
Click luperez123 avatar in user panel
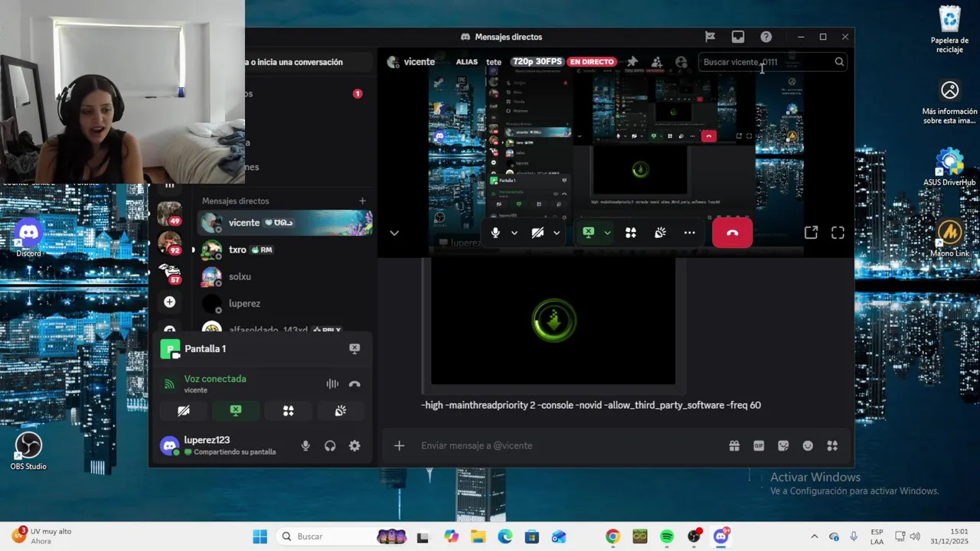coord(170,445)
